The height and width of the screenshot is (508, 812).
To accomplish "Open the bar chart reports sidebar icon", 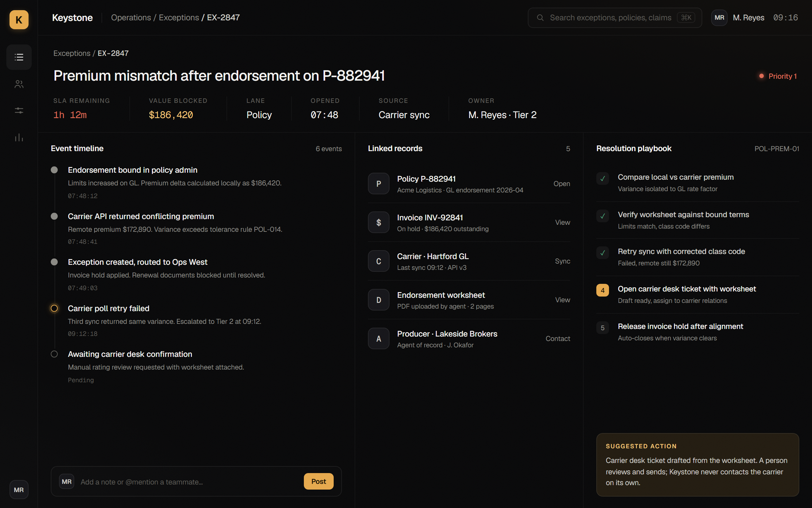I will [x=19, y=137].
